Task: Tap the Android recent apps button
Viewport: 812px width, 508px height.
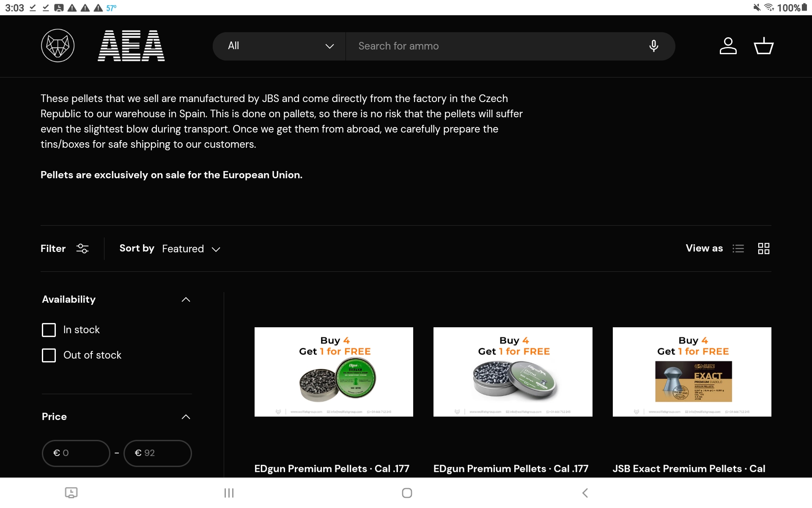Action: tap(229, 493)
